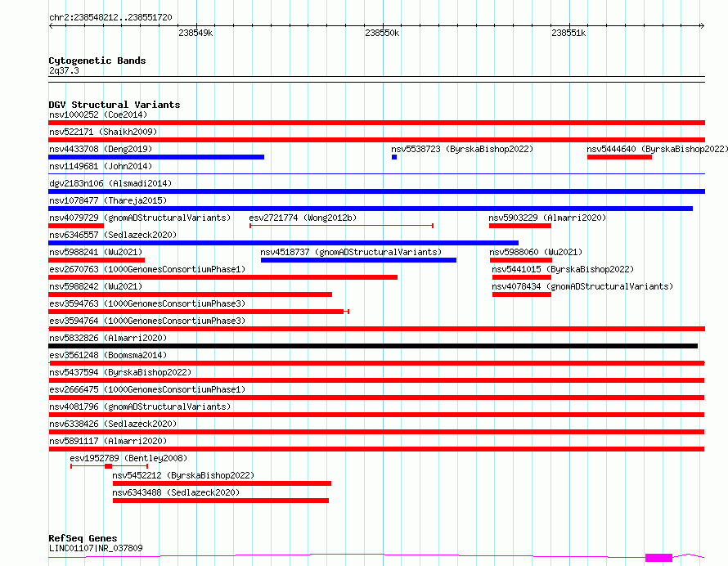The image size is (728, 566).
Task: Click the chr2:238548212..238551720 coordinate text
Action: pos(110,17)
